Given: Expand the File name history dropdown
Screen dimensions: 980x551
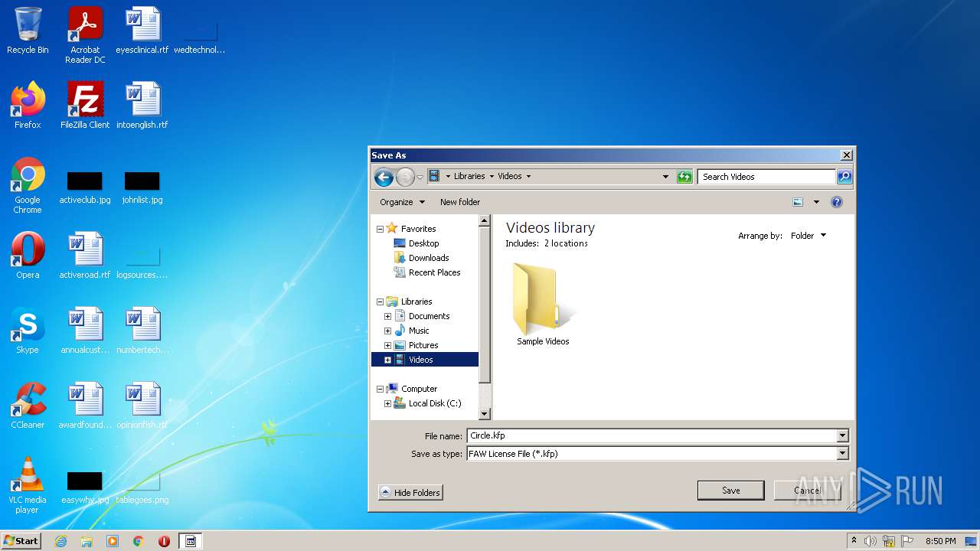Looking at the screenshot, I should point(843,435).
